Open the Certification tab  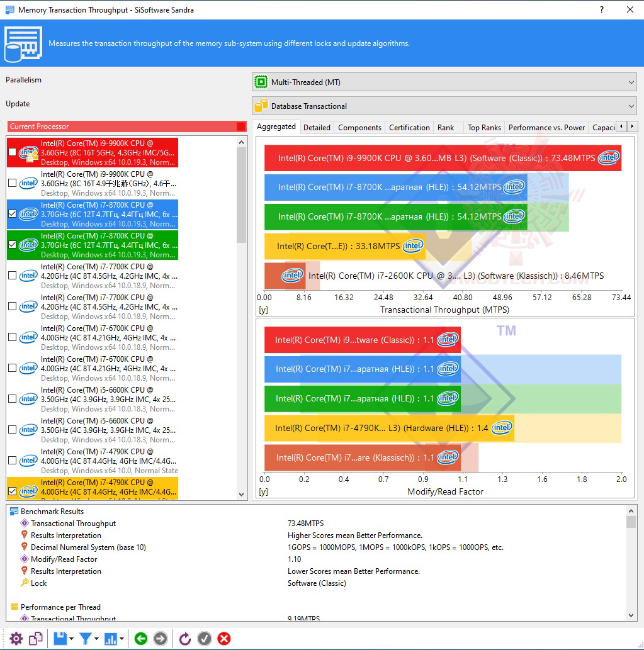[409, 127]
